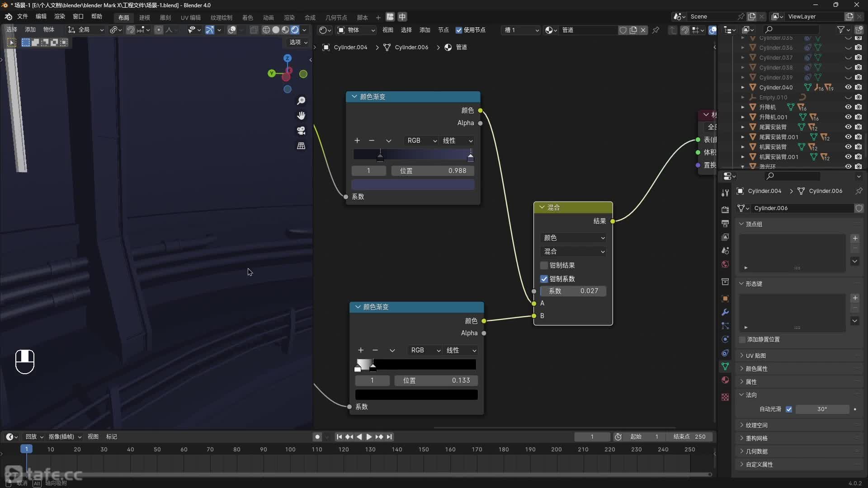Toggle snapping magnet in the 3D viewport
This screenshot has width=868, height=488.
coord(130,30)
